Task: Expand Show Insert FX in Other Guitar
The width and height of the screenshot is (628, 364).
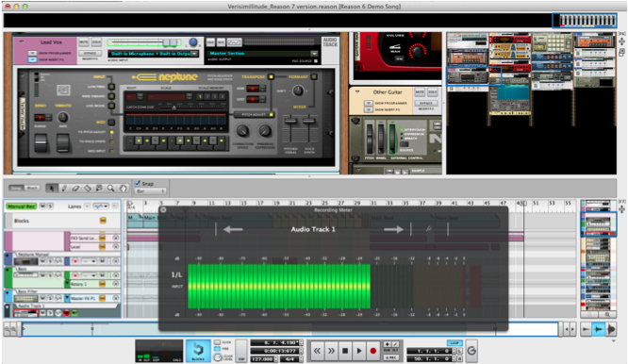Action: point(369,109)
